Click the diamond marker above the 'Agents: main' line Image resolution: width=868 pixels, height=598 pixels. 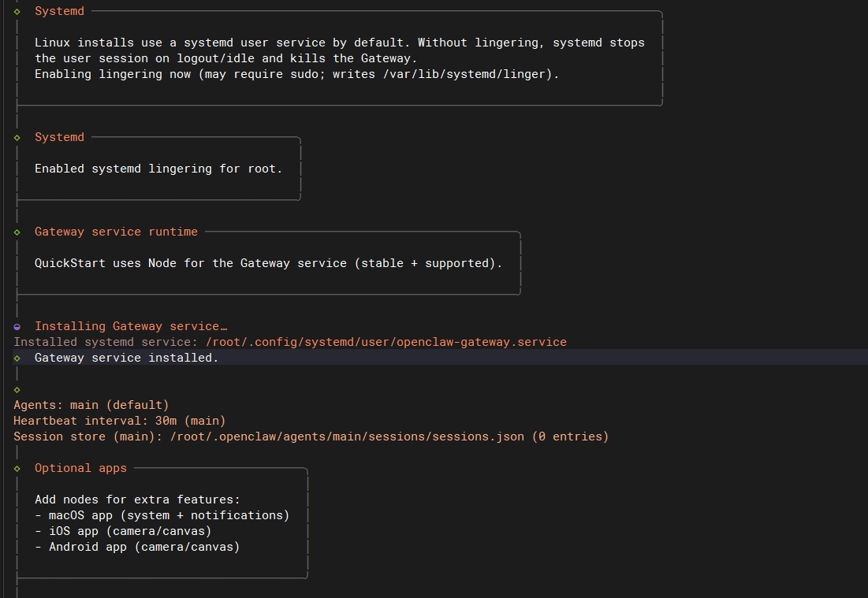click(x=17, y=390)
